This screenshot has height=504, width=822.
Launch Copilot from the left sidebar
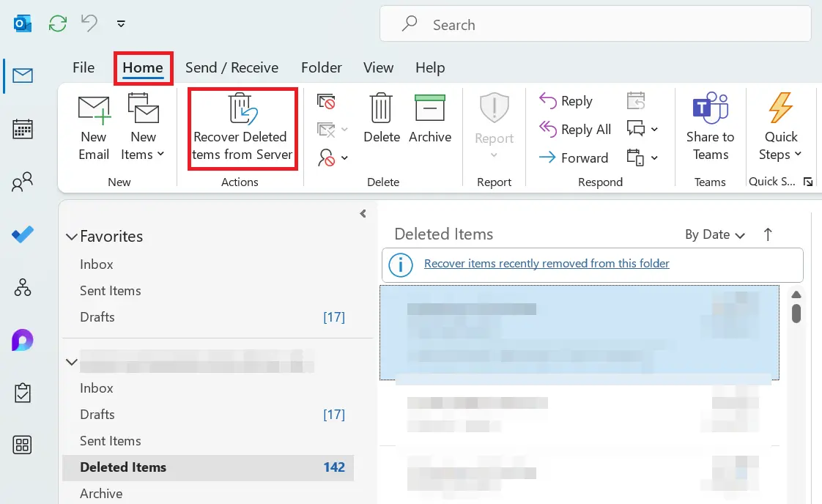click(x=22, y=339)
